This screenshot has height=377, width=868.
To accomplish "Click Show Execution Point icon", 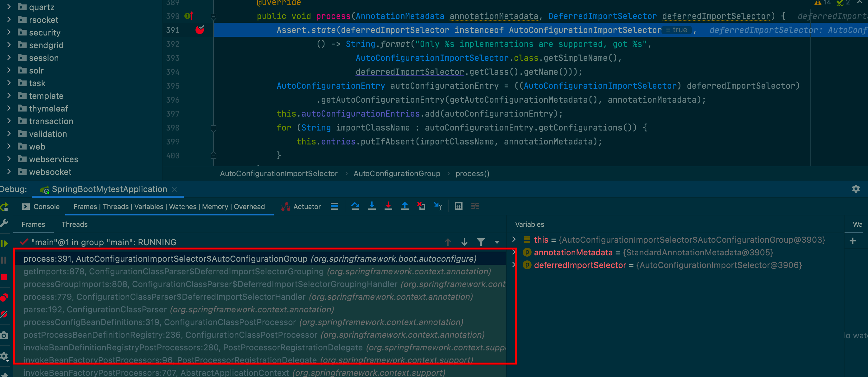I will click(334, 206).
